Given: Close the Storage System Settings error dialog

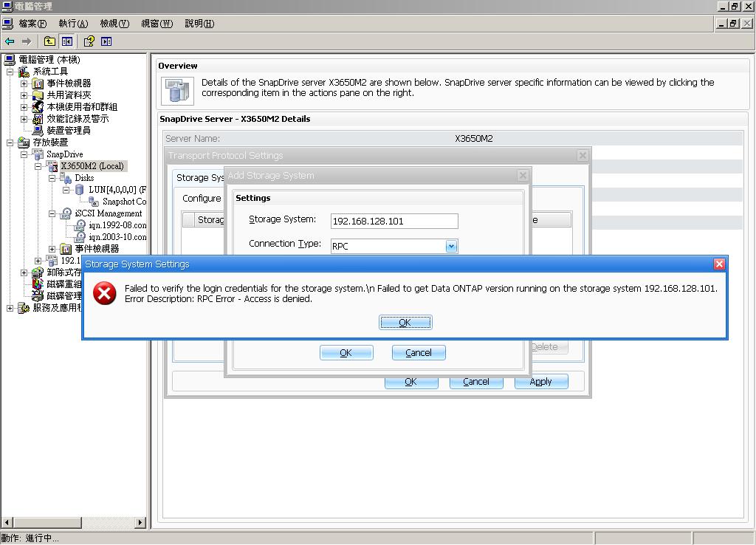Looking at the screenshot, I should tap(719, 264).
